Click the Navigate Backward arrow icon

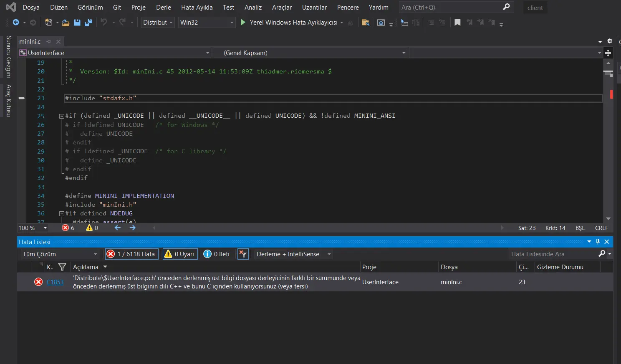tap(16, 23)
